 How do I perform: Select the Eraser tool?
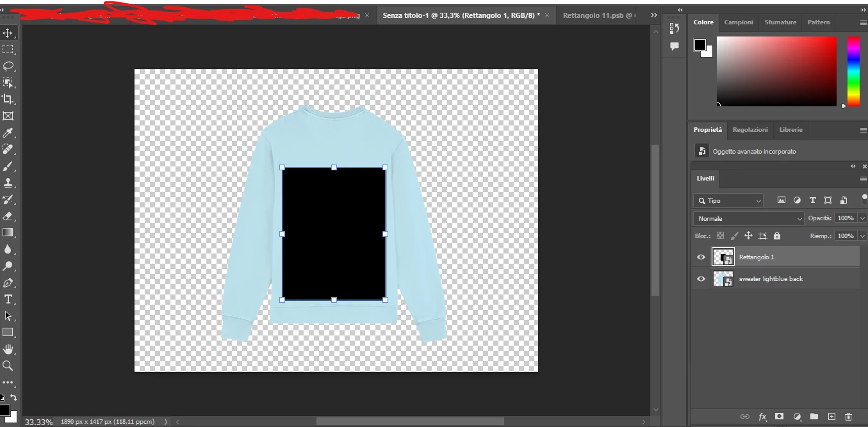[x=8, y=216]
